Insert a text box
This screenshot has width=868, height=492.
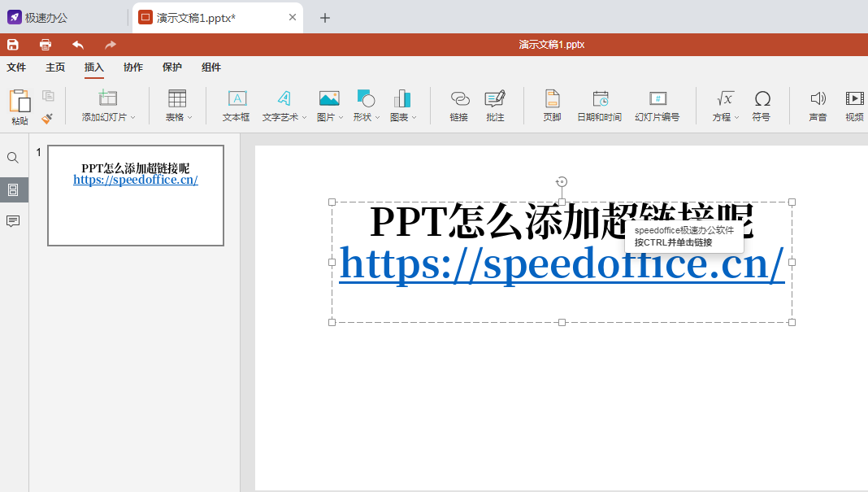pos(237,106)
